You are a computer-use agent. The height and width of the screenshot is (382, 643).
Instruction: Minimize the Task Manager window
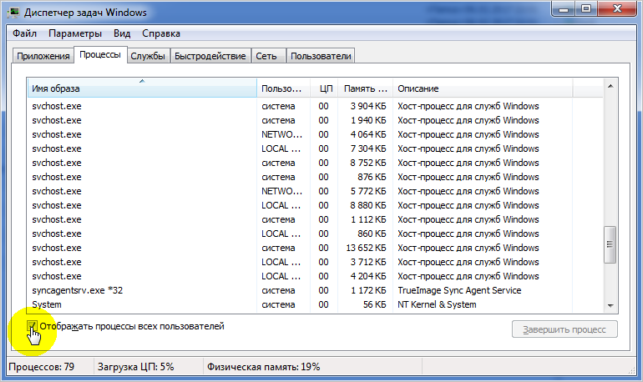[564, 9]
